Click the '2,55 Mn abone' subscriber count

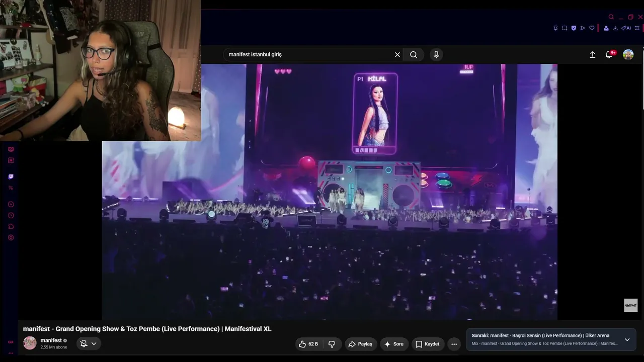pyautogui.click(x=54, y=347)
